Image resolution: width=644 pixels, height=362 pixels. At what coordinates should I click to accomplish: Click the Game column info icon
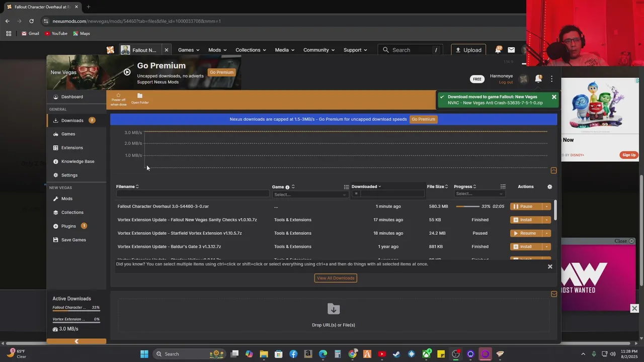[x=287, y=187]
